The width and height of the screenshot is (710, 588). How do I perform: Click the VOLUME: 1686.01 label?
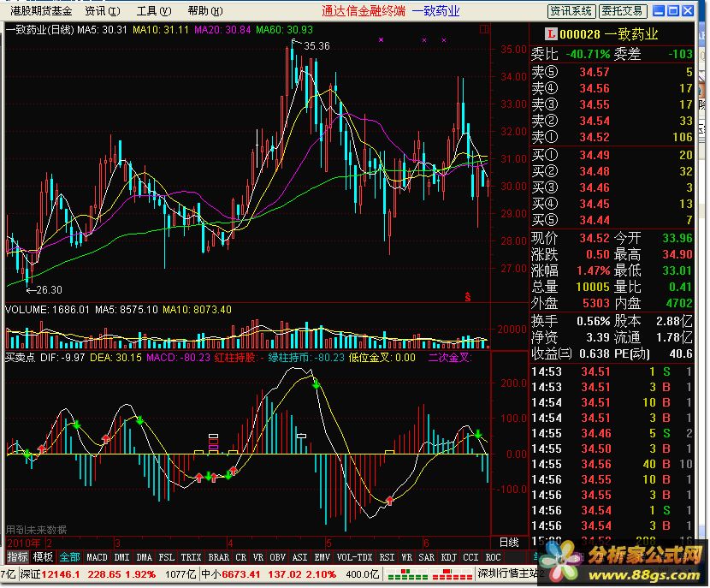[x=48, y=310]
